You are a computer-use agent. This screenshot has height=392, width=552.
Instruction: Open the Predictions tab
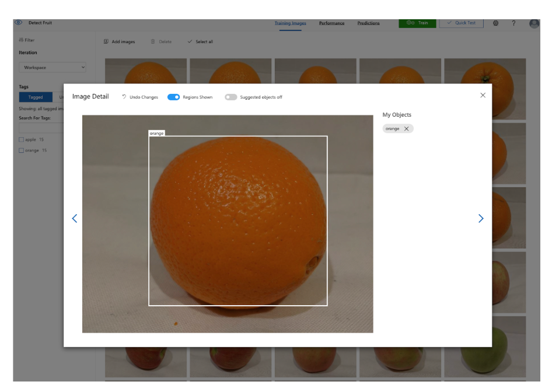pyautogui.click(x=368, y=23)
